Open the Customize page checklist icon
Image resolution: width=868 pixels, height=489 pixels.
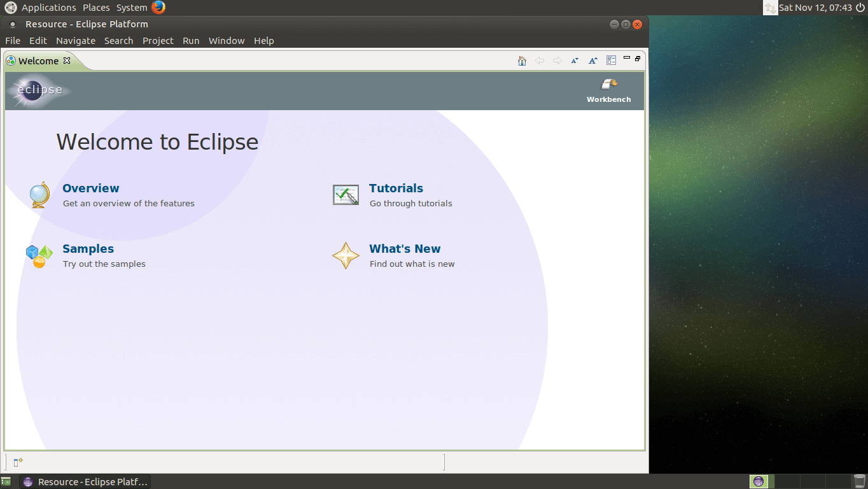tap(611, 60)
